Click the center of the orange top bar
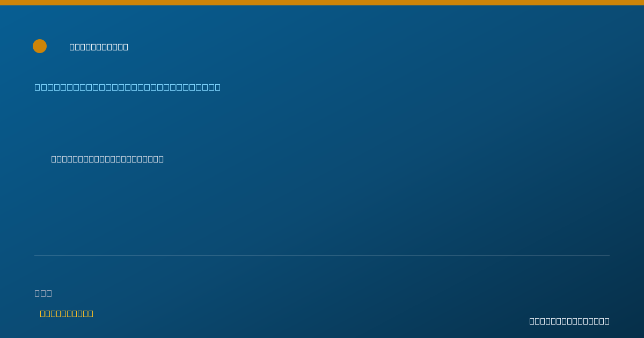This screenshot has width=644, height=338. click(322, 3)
